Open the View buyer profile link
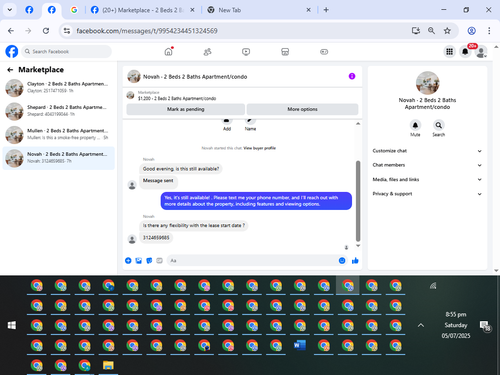This screenshot has width=500, height=375. [260, 148]
